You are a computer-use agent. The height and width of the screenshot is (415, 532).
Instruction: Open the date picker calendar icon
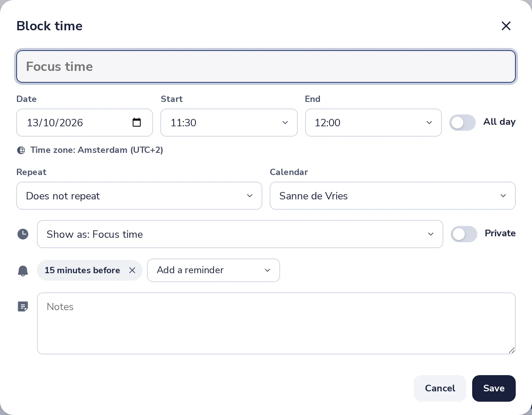pos(137,122)
